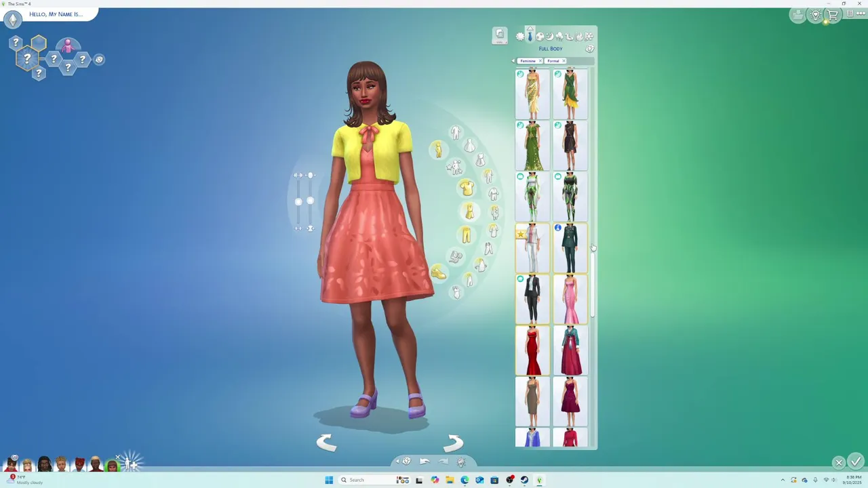Choose the red strapless mermaid gown
This screenshot has height=488, width=868.
[532, 350]
